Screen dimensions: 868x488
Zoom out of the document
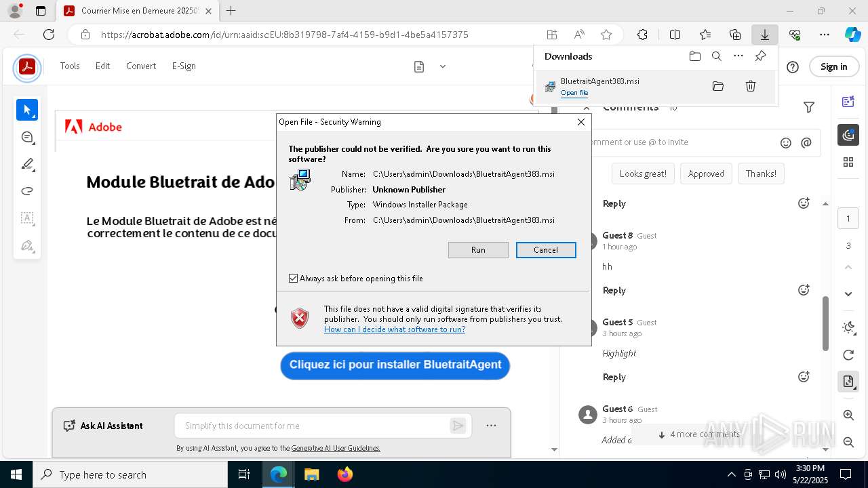pyautogui.click(x=848, y=442)
